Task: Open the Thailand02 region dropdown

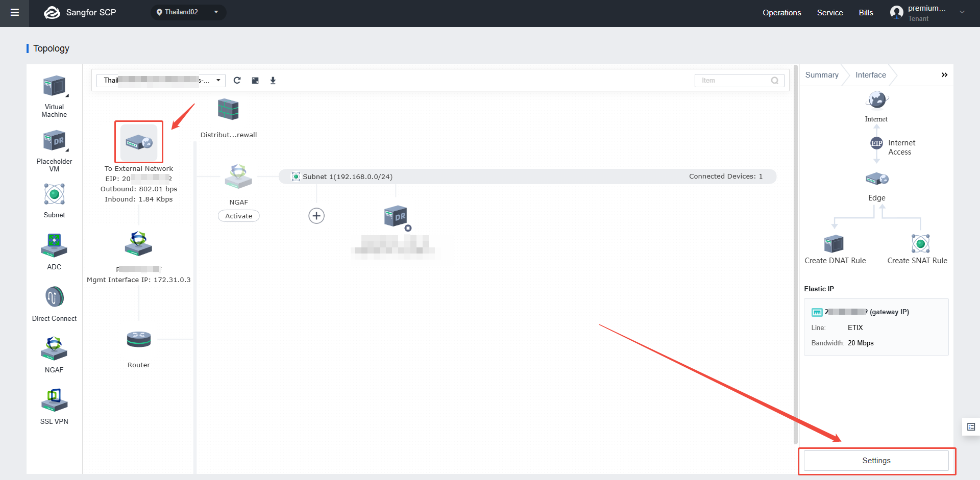Action: click(188, 12)
